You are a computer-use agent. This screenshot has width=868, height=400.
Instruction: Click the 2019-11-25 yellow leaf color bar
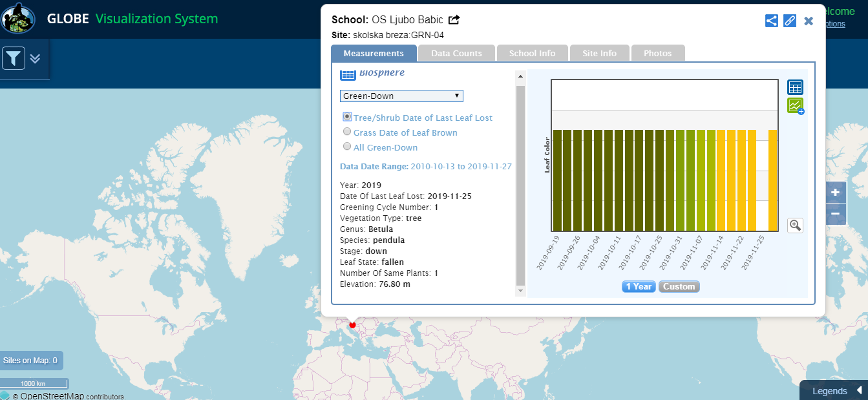point(772,180)
